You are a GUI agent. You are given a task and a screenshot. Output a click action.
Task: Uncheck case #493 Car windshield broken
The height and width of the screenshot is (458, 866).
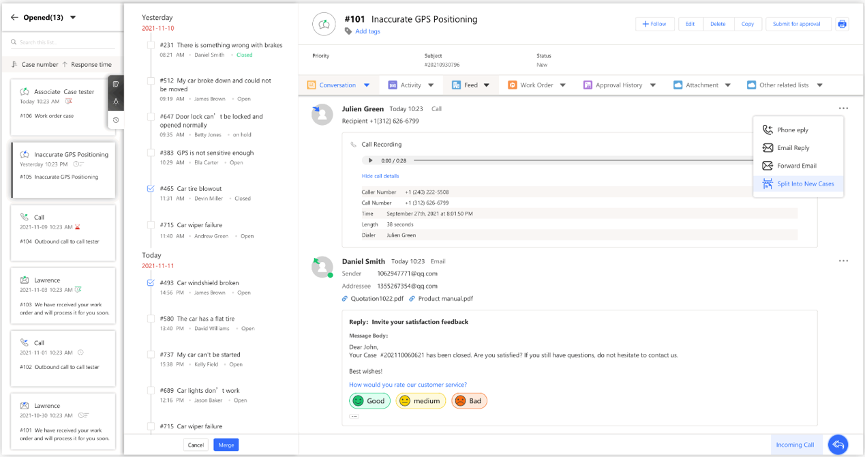pos(150,282)
